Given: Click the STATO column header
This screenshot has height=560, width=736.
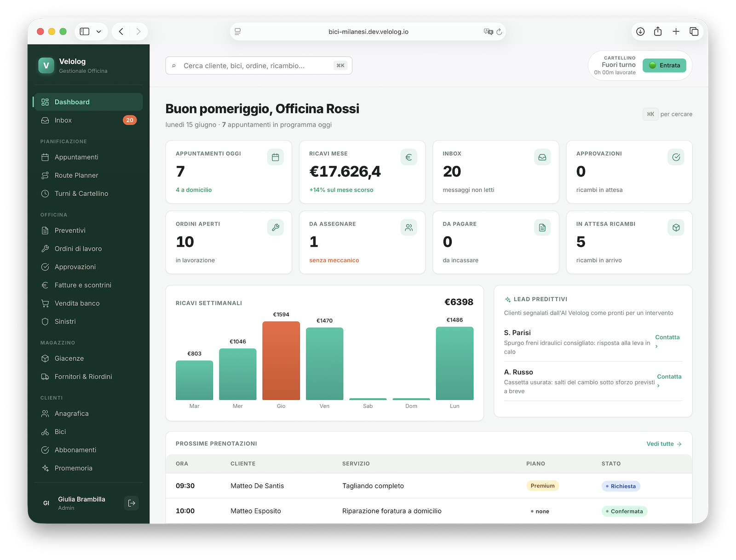Looking at the screenshot, I should click(611, 463).
